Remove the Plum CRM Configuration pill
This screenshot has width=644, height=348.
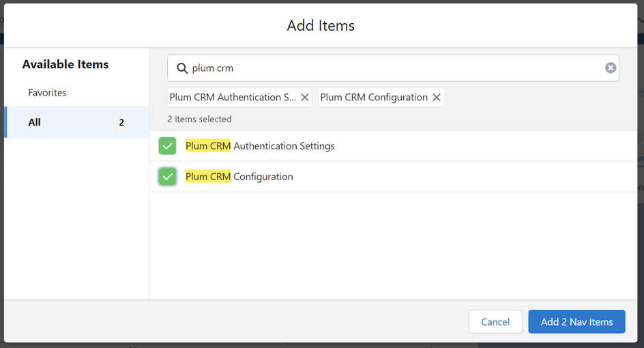coord(437,98)
